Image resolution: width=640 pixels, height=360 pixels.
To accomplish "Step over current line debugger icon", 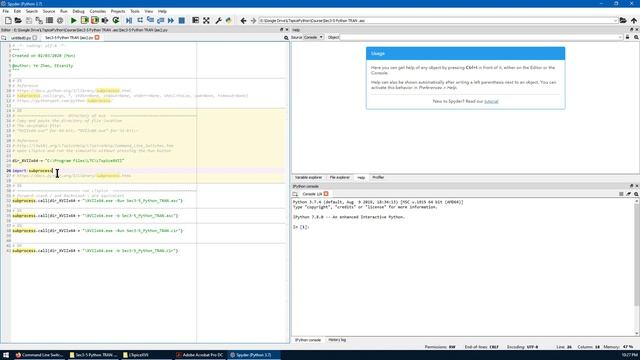I will point(140,20).
